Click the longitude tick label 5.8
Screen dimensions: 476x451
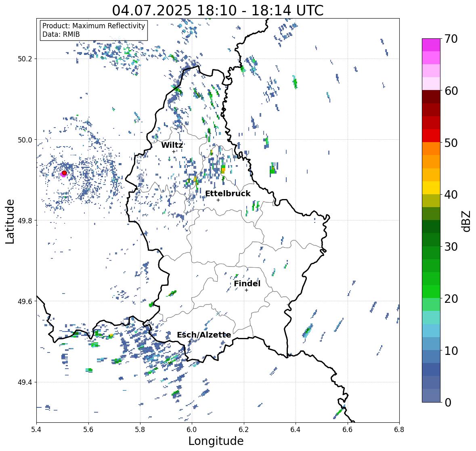pos(140,430)
